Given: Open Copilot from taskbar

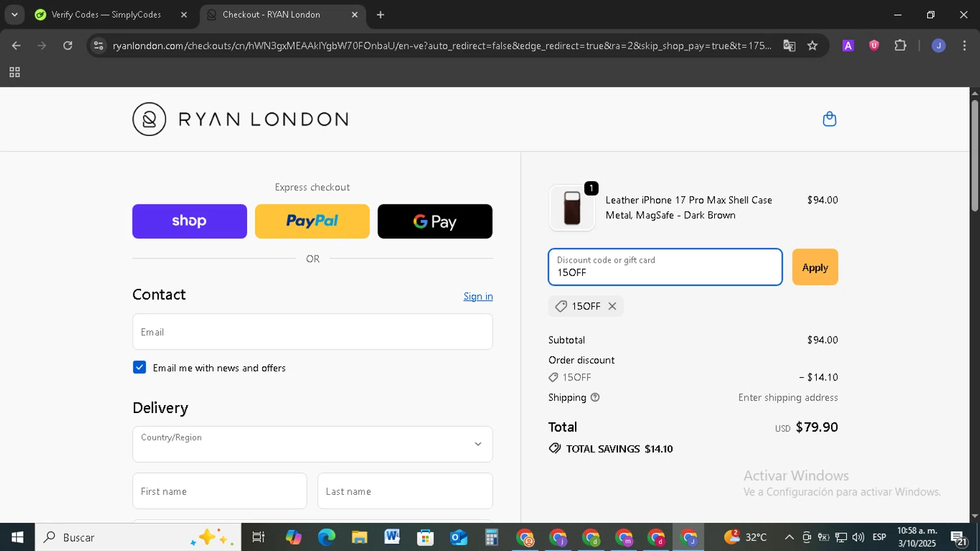Looking at the screenshot, I should point(293,537).
